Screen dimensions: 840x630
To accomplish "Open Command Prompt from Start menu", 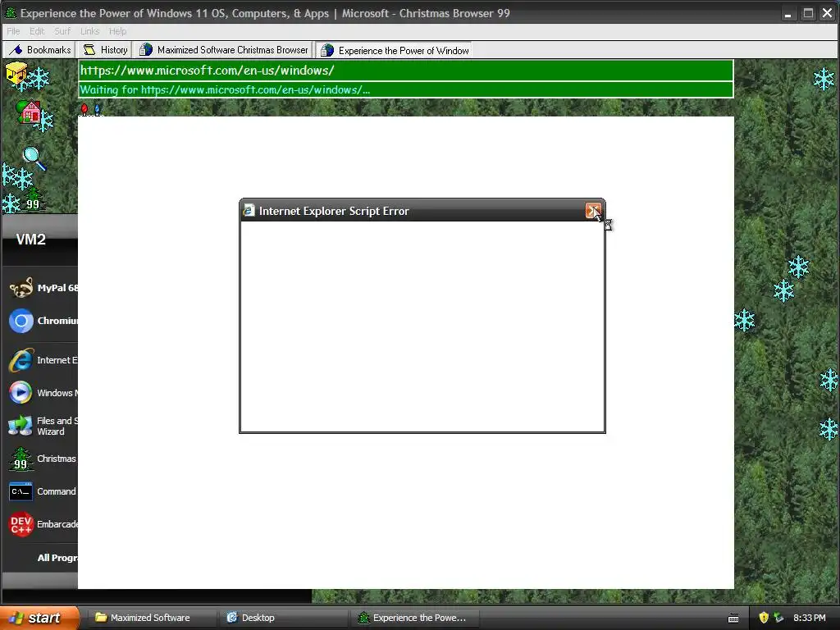I will 43,492.
